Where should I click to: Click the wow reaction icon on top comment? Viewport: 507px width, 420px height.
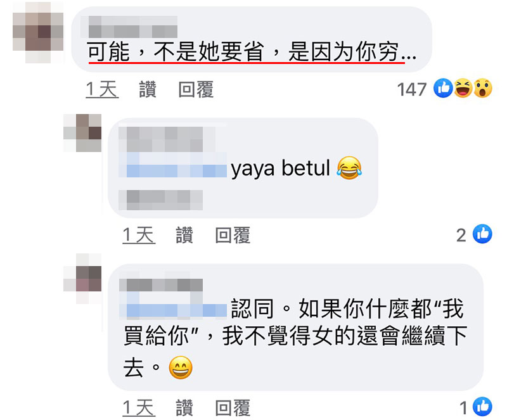[x=483, y=88]
